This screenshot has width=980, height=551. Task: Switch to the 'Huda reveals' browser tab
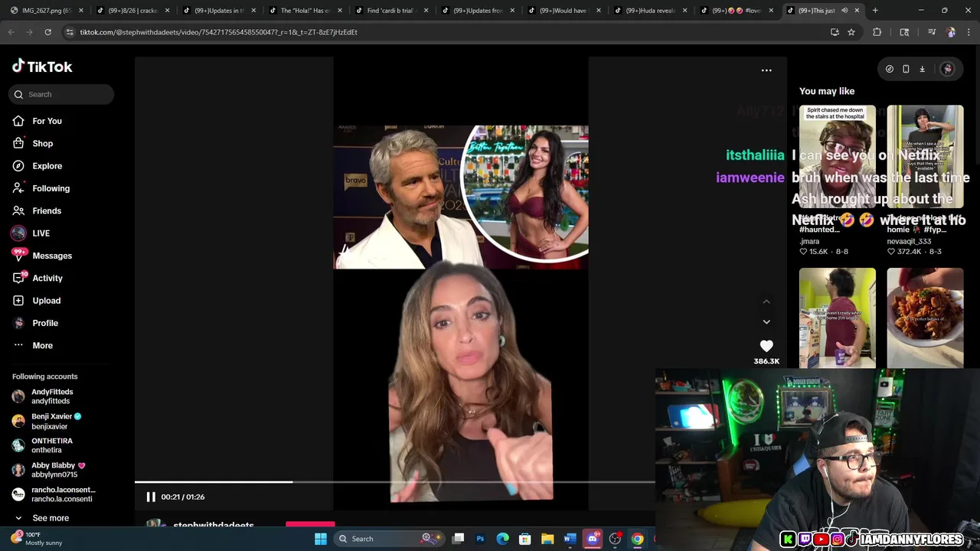click(649, 11)
